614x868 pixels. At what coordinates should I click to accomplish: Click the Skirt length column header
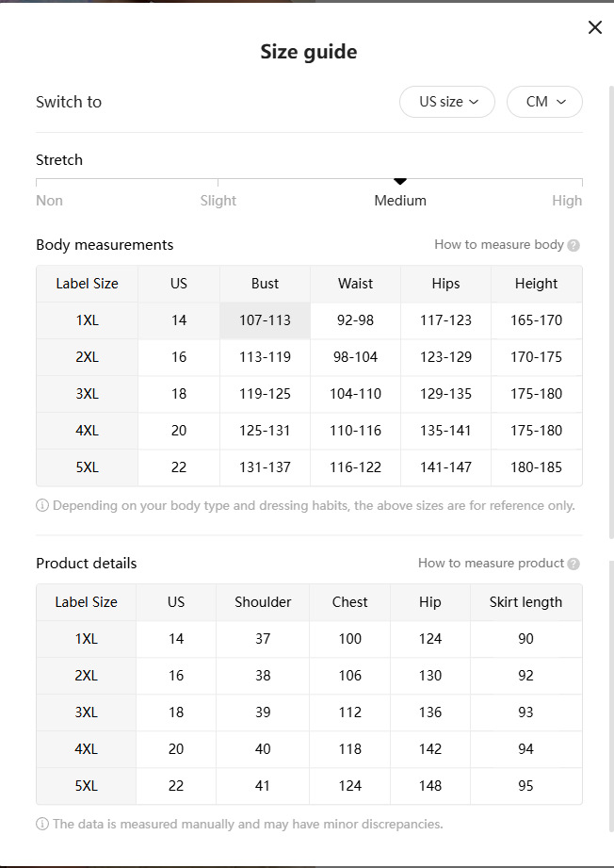[x=525, y=602]
